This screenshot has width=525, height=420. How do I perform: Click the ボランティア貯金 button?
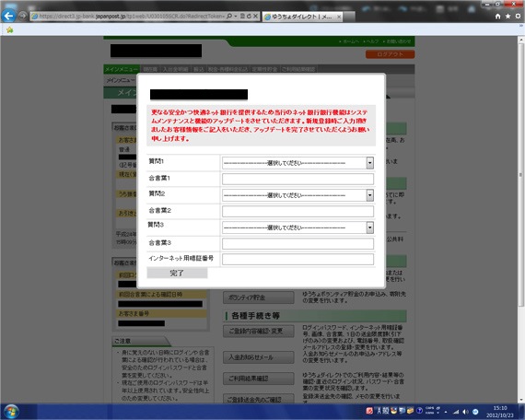point(259,297)
